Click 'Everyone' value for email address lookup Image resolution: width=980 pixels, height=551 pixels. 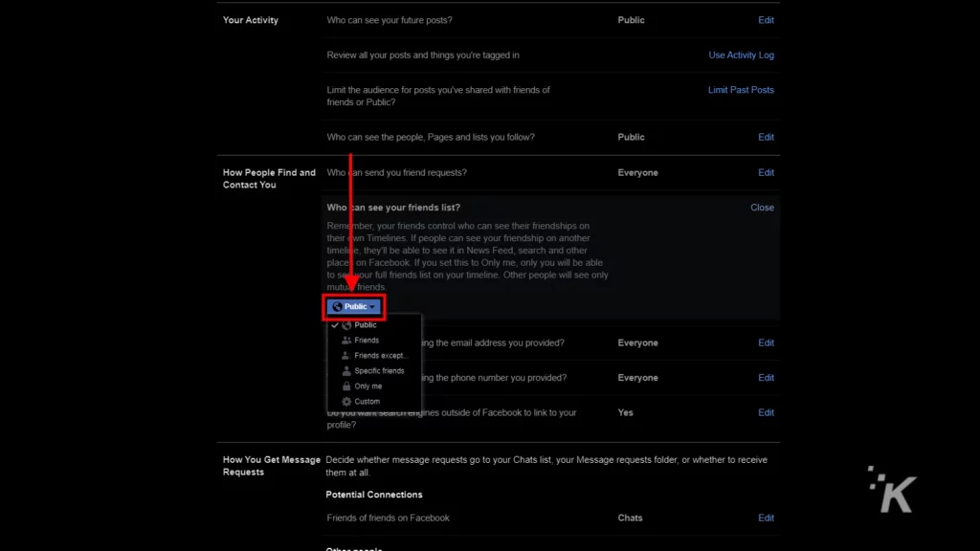tap(637, 343)
